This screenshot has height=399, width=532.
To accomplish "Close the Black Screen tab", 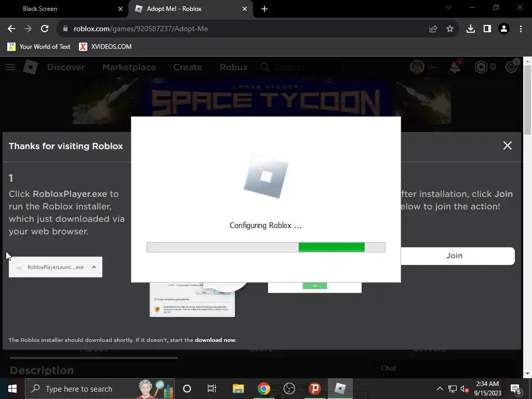I will tap(121, 9).
